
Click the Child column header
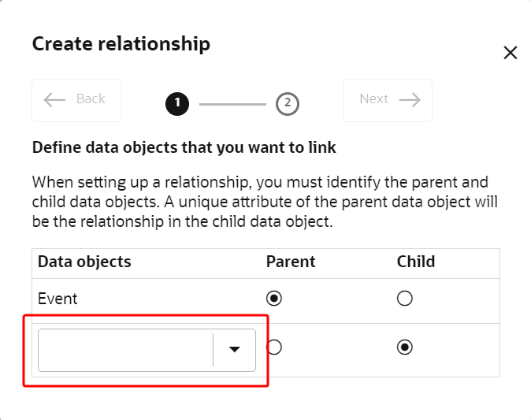[416, 262]
